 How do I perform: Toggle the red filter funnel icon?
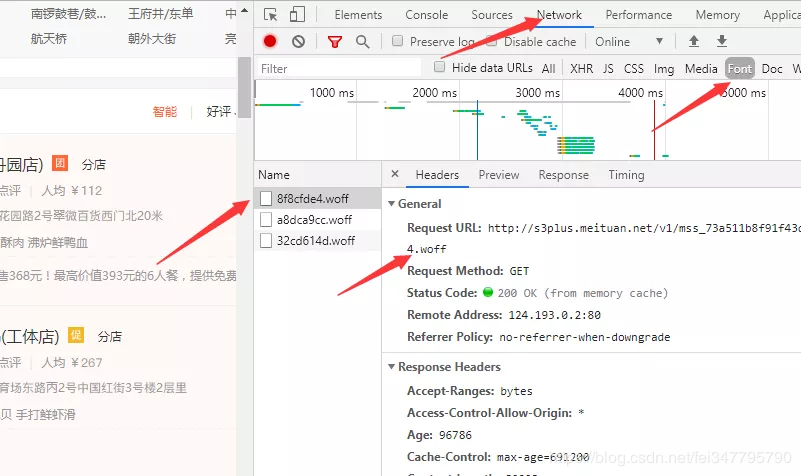(x=335, y=41)
